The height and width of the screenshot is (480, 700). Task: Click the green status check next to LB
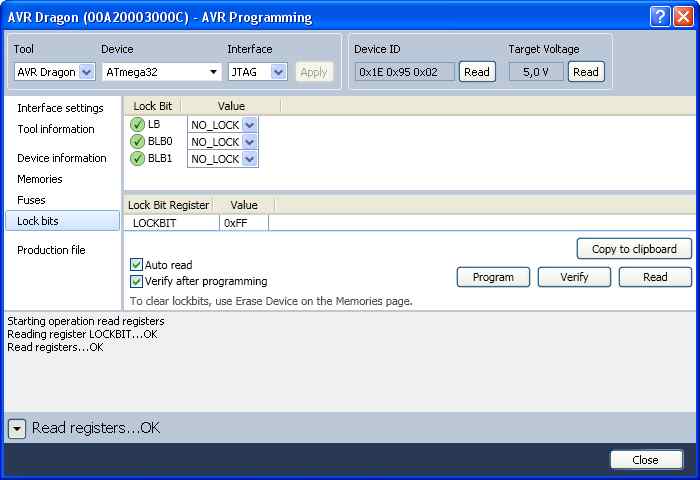pyautogui.click(x=138, y=125)
